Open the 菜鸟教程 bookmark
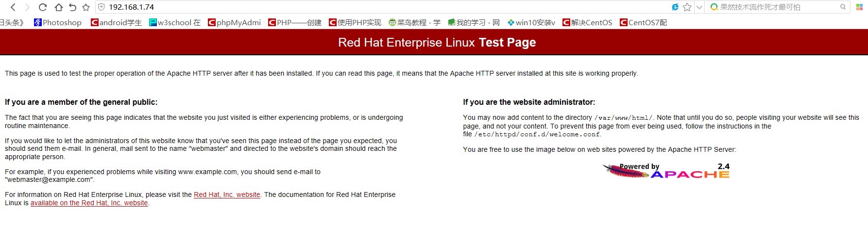 [415, 22]
